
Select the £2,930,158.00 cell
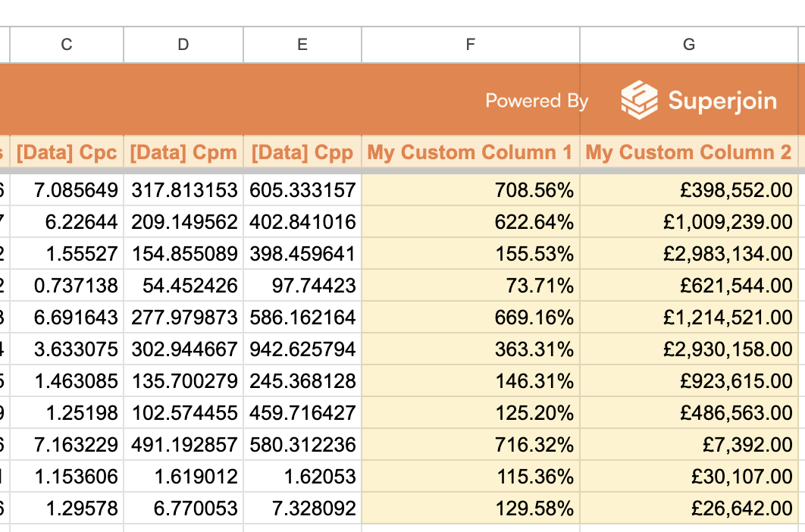click(689, 349)
